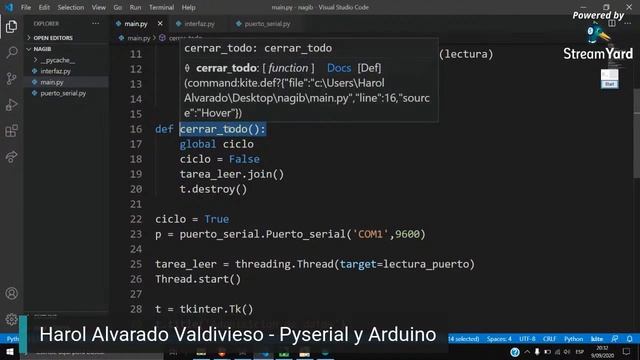Viewport: 640px width, 360px height.
Task: Open puerto_serial.py in the explorer tree
Action: 66,93
